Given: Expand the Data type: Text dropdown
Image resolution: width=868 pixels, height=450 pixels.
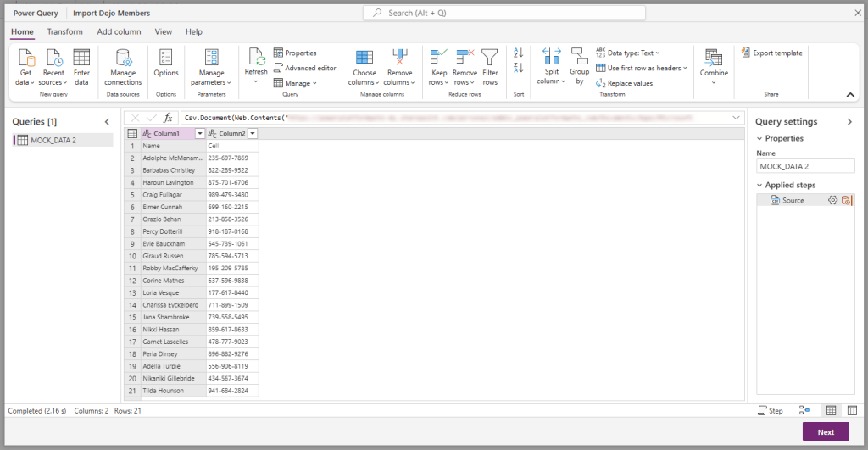Looking at the screenshot, I should click(x=628, y=53).
